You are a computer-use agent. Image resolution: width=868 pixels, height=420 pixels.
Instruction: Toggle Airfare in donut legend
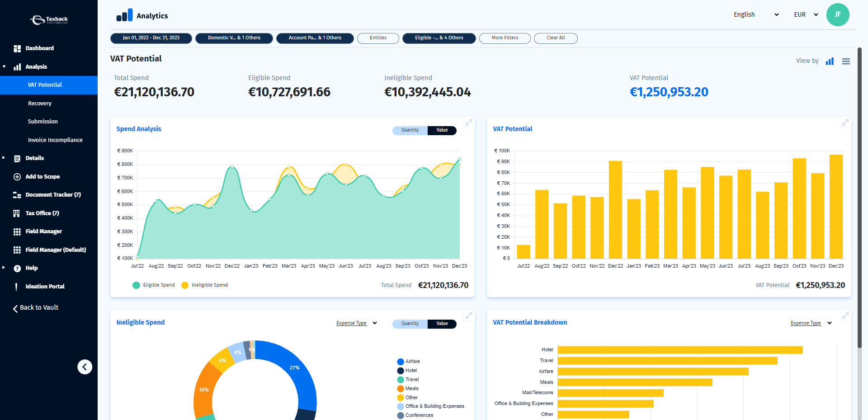tap(409, 362)
